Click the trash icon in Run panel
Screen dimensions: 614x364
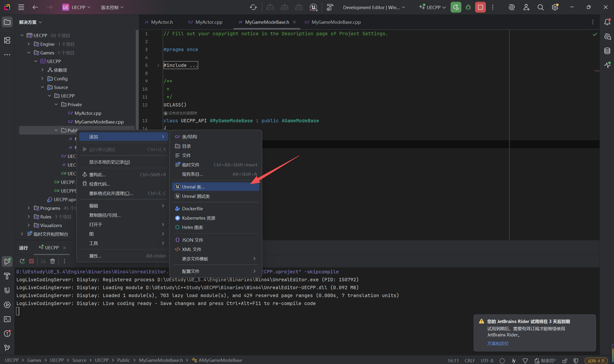coord(53,261)
